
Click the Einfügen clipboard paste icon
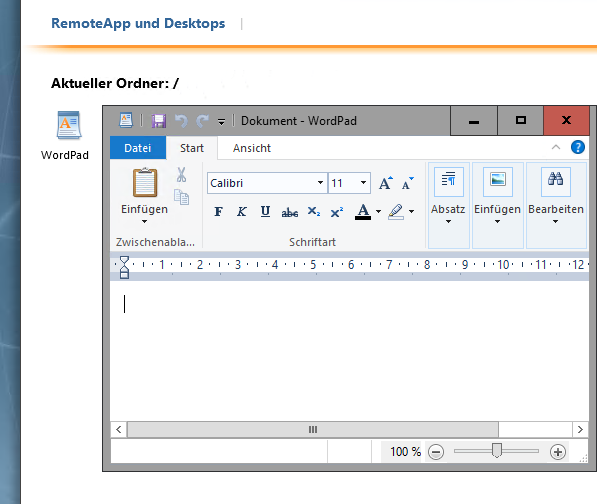(145, 183)
